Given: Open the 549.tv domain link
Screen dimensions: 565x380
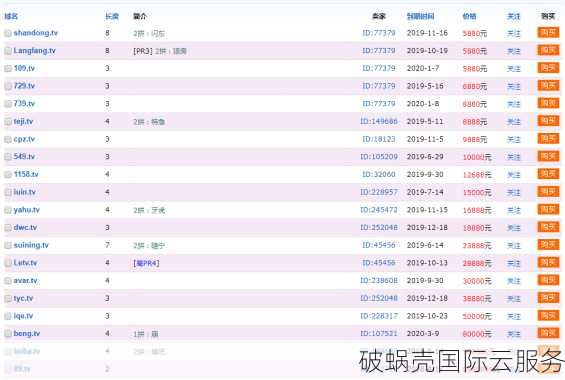Looking at the screenshot, I should point(24,157).
